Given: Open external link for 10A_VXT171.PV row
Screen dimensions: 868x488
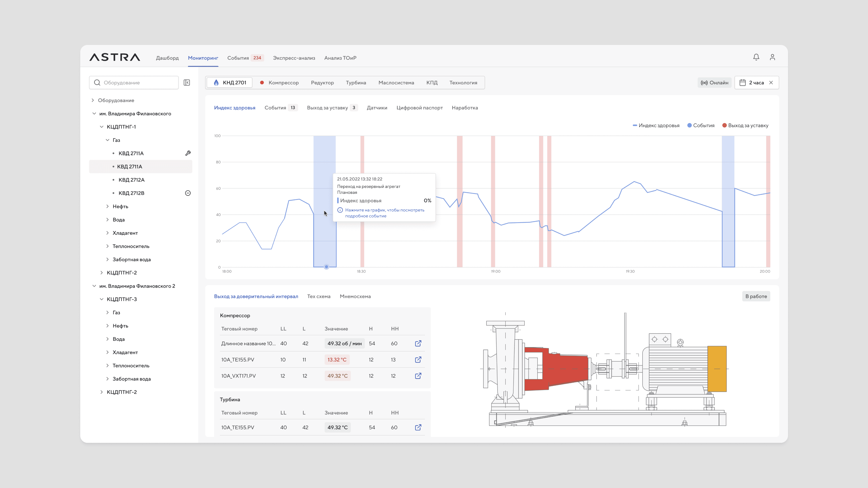Looking at the screenshot, I should tap(418, 376).
